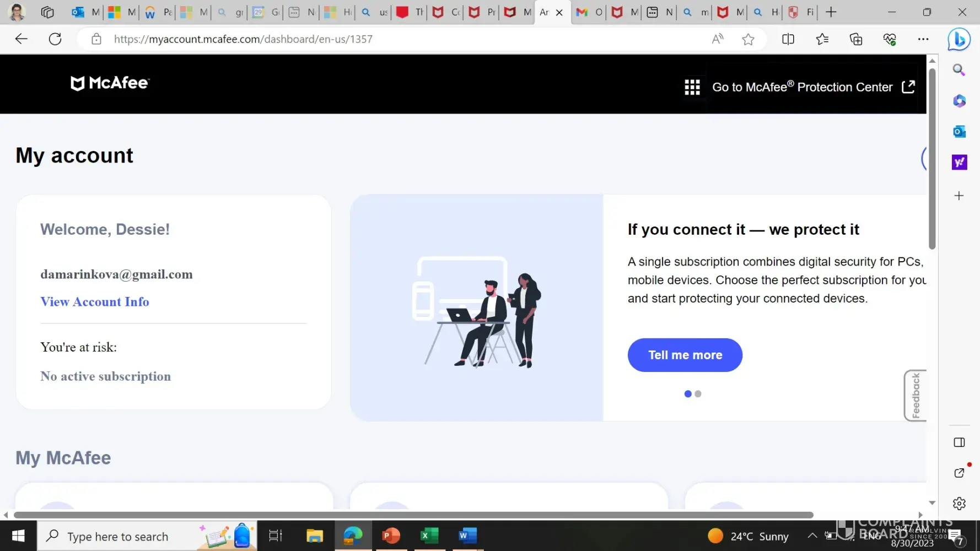Open Task View on the taskbar
Screen dimensions: 980x551
pyautogui.click(x=275, y=536)
